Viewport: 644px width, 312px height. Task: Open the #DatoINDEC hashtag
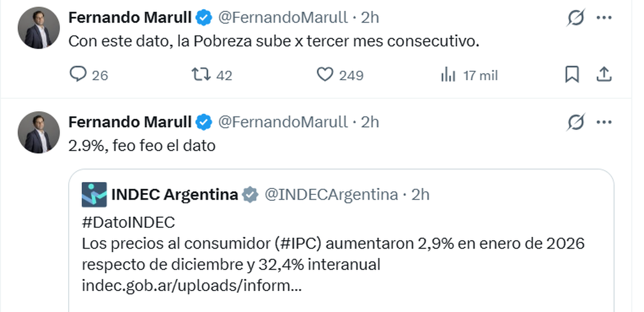tap(128, 222)
